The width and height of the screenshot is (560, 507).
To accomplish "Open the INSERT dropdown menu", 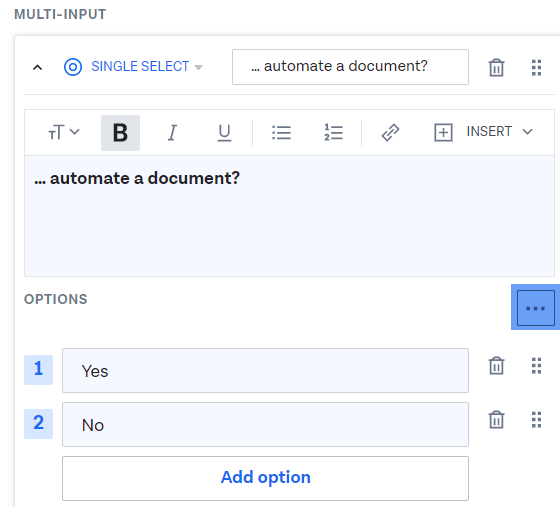I will [483, 132].
